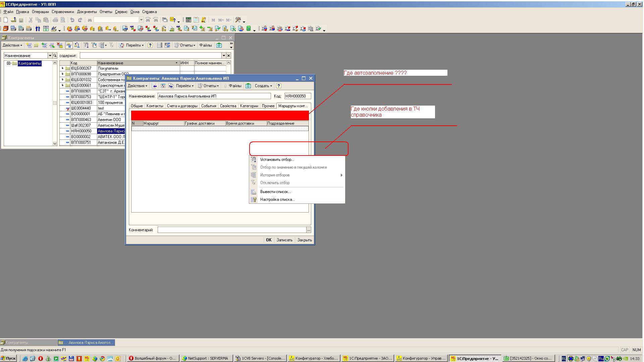This screenshot has width=644, height=362.
Task: Open Действия dropdown in Авилова card
Action: [x=137, y=86]
